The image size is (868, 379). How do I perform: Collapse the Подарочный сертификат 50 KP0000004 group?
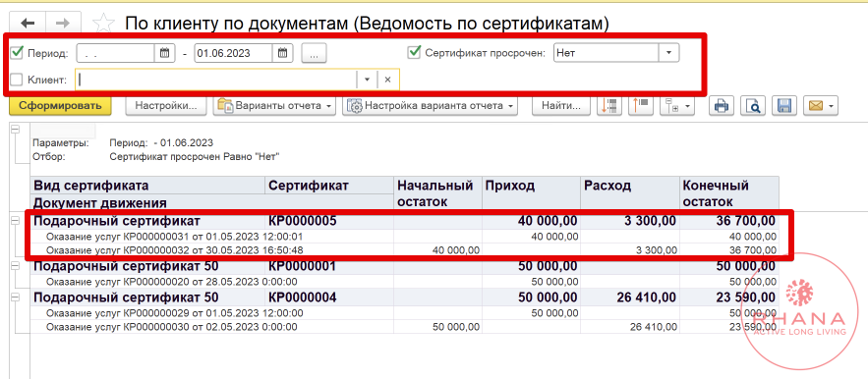tap(15, 298)
